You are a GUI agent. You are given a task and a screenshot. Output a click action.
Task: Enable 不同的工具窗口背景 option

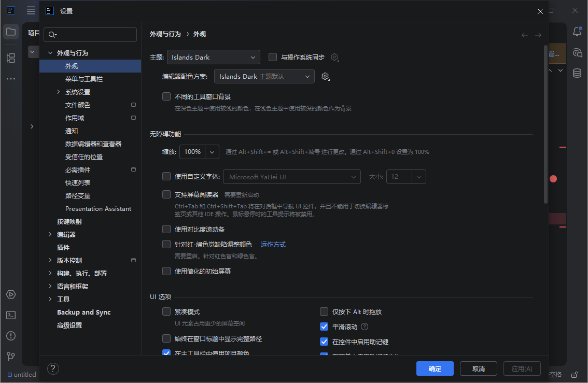pos(166,96)
